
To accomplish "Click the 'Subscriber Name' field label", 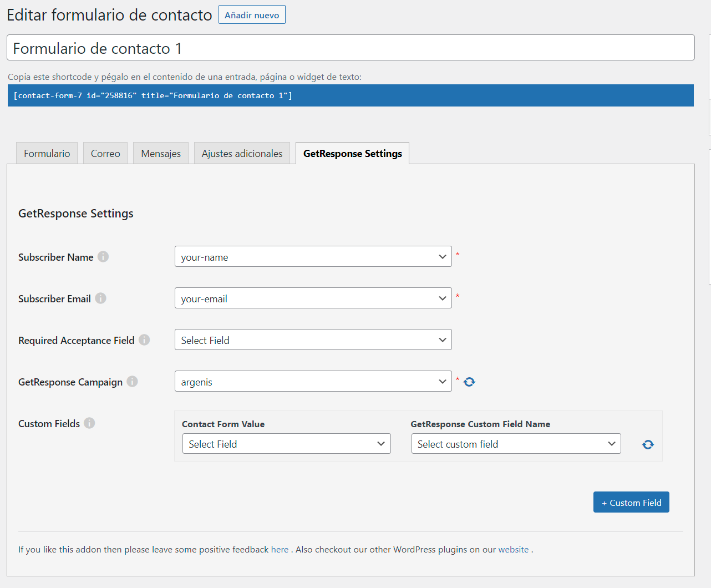I will [x=55, y=257].
